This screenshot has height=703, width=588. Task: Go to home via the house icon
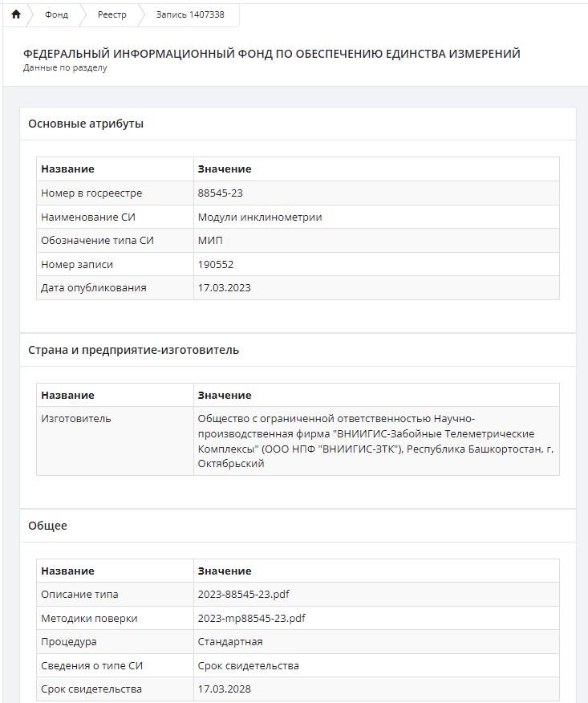tap(16, 14)
